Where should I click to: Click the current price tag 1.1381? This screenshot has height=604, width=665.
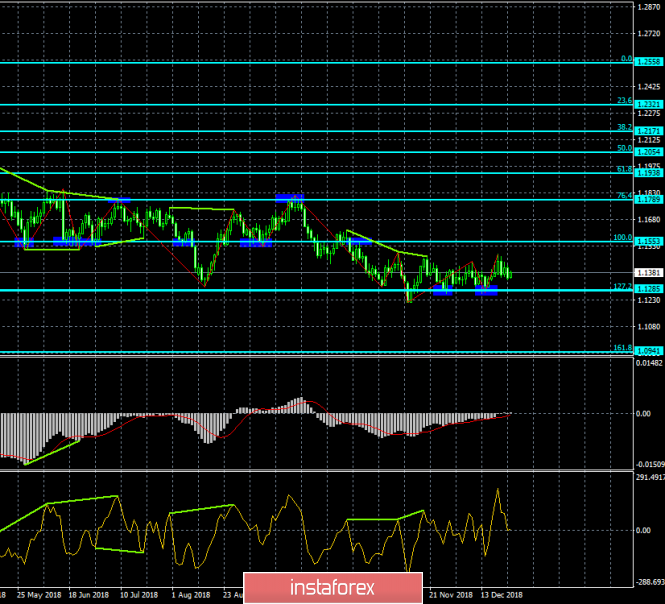point(649,273)
